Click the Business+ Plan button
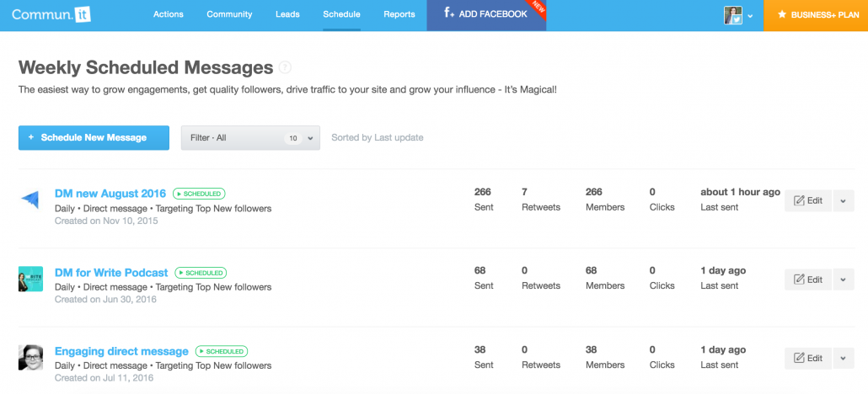The image size is (868, 394). coord(816,15)
